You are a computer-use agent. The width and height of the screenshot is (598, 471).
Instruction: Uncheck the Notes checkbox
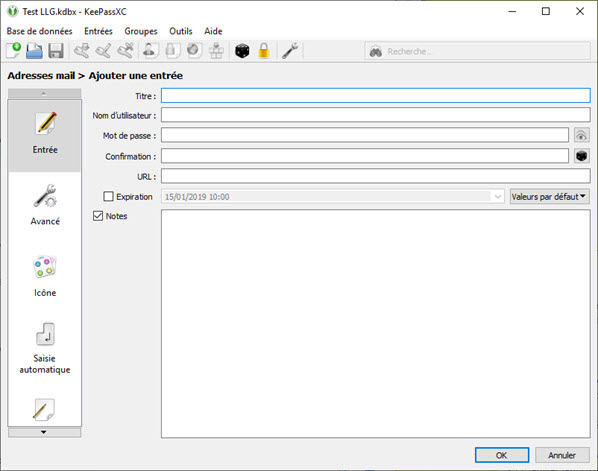98,216
